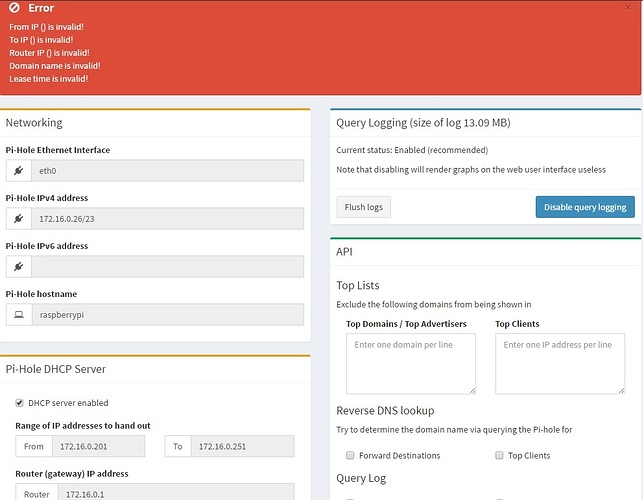Click the empty Pi-Hole IPv6 address field
The width and height of the screenshot is (643, 500).
tap(167, 267)
